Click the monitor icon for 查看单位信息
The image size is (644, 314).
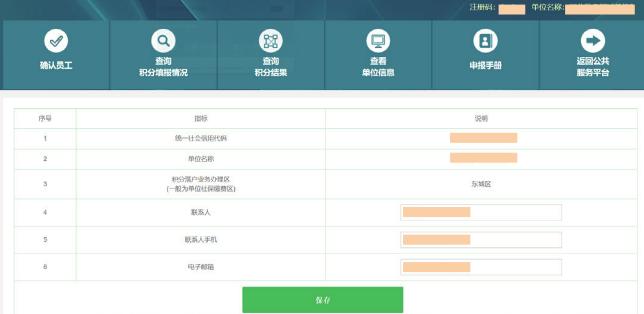(378, 41)
